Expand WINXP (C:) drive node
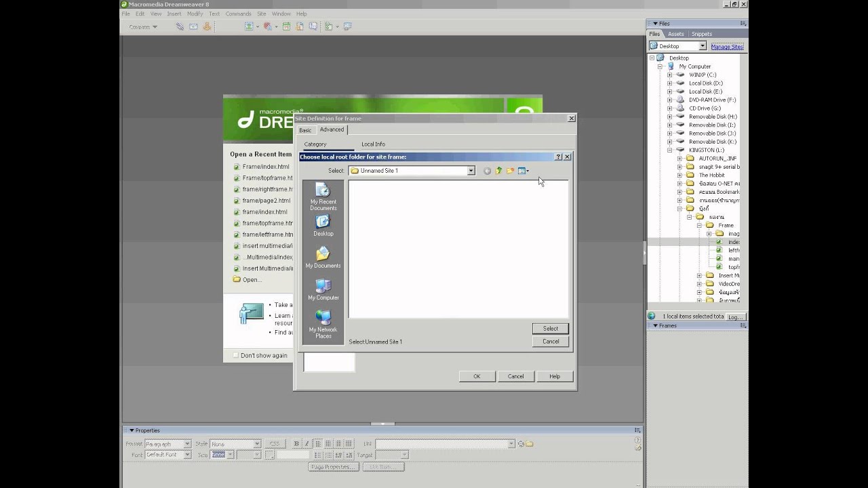Screen dimensions: 868x488 [x=669, y=75]
